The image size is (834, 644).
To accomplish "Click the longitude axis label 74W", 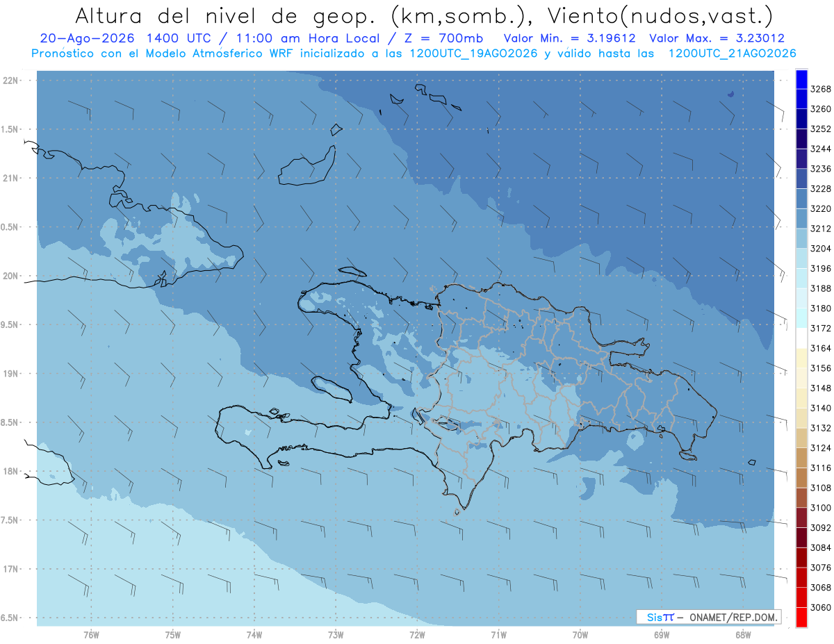I will click(254, 635).
